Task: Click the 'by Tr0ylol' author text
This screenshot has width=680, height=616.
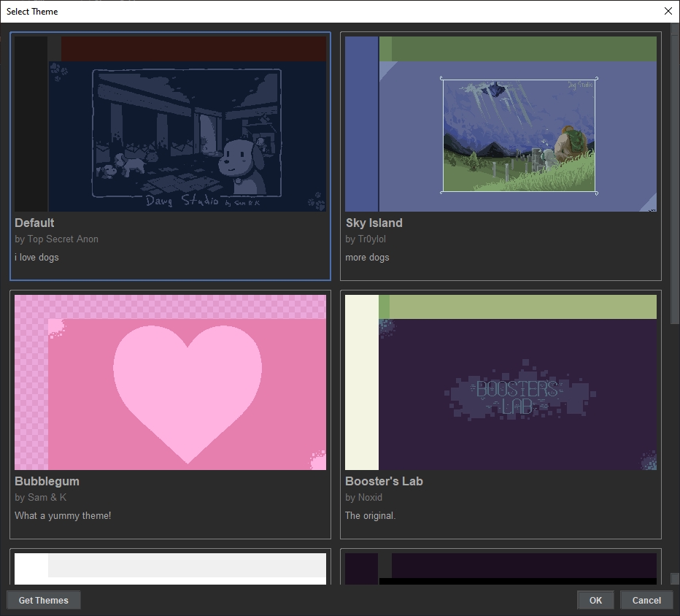Action: (x=365, y=239)
